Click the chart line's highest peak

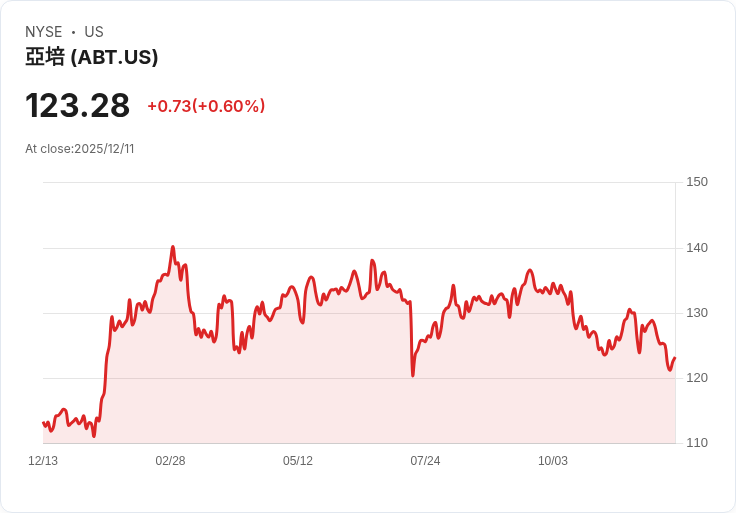(173, 247)
